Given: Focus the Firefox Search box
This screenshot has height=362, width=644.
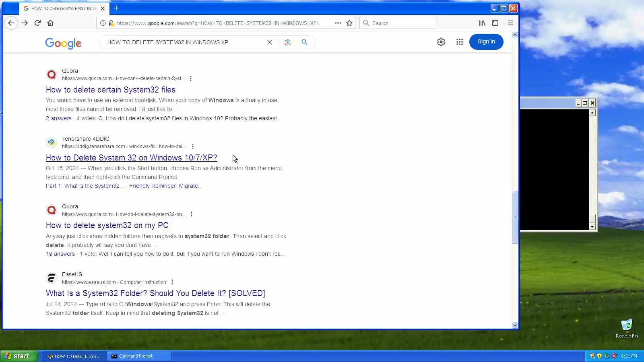Looking at the screenshot, I should tap(398, 23).
